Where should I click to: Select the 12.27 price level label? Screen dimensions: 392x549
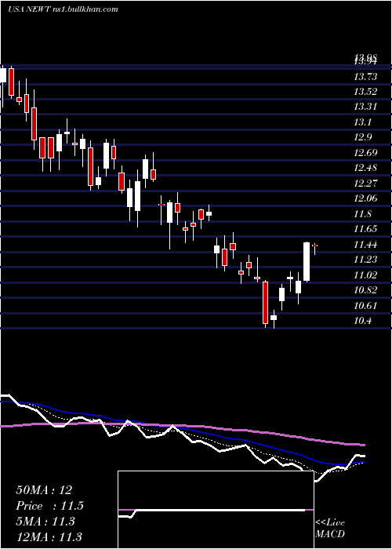point(365,183)
